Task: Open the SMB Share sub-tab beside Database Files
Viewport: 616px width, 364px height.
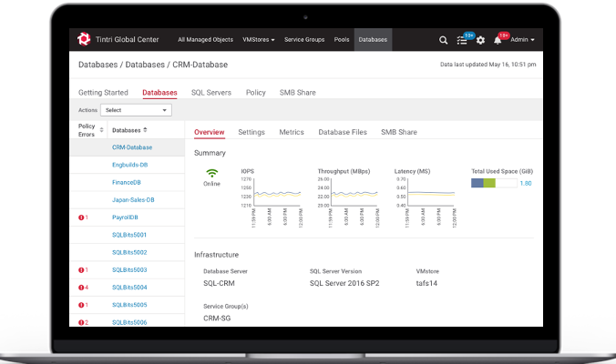Action: click(399, 132)
